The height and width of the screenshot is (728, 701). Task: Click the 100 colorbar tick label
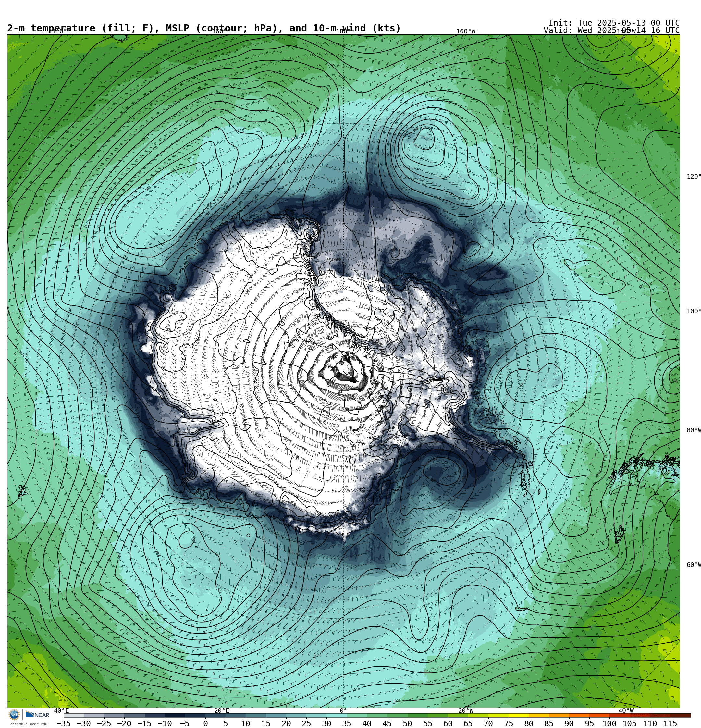click(x=609, y=723)
